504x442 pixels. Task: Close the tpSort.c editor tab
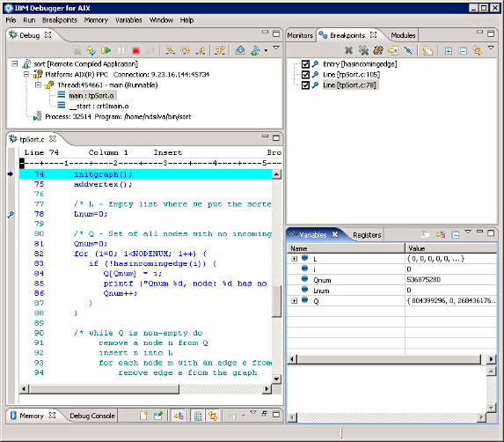53,138
